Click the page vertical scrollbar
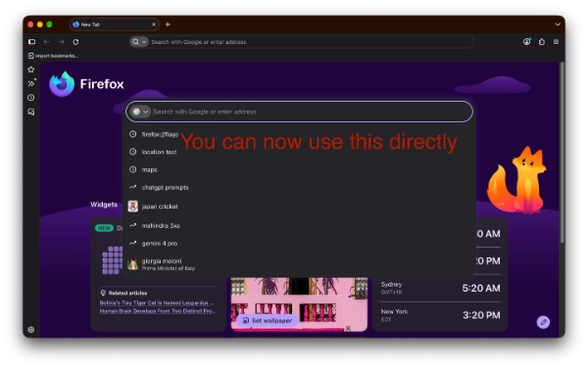 click(x=562, y=154)
